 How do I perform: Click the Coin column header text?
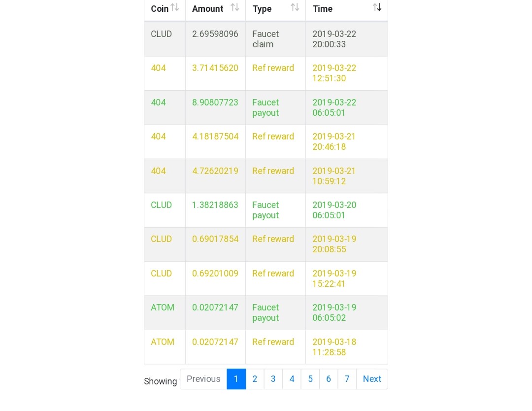point(160,9)
